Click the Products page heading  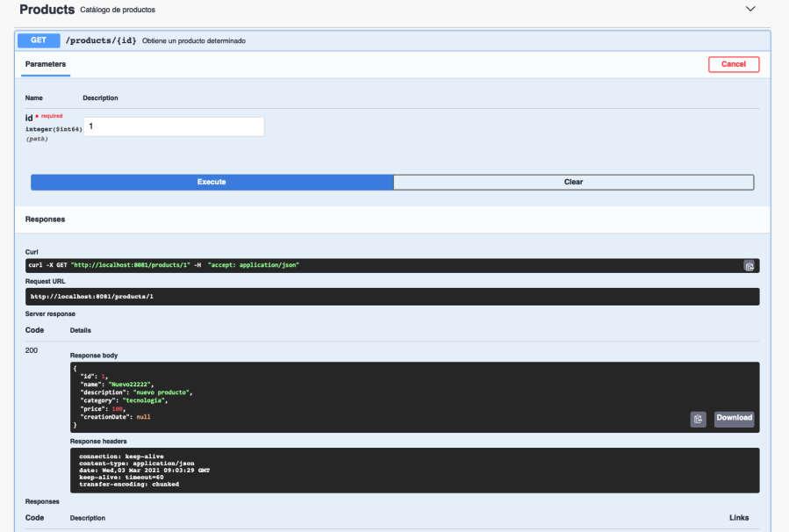tap(46, 10)
